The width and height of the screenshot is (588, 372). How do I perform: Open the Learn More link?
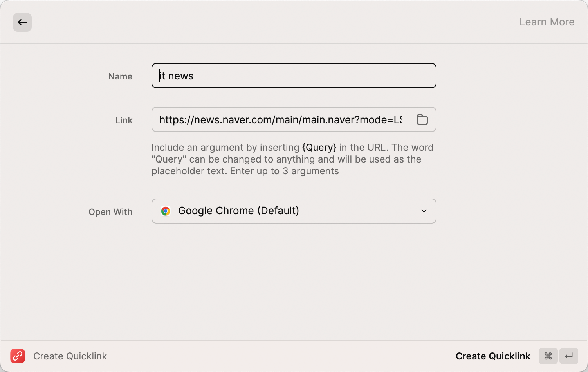(547, 22)
